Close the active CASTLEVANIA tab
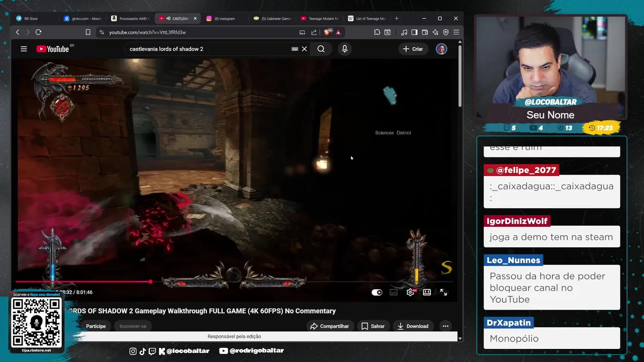644x362 pixels. (x=195, y=19)
